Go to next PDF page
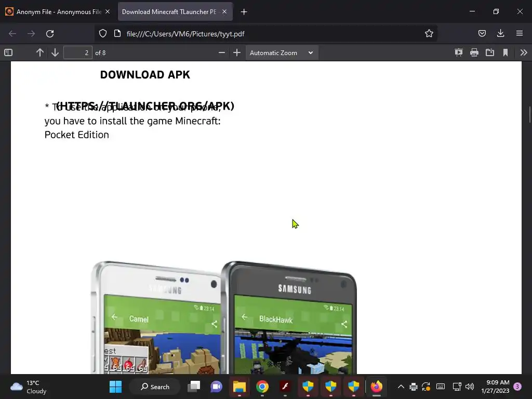This screenshot has width=532, height=399. [55, 52]
